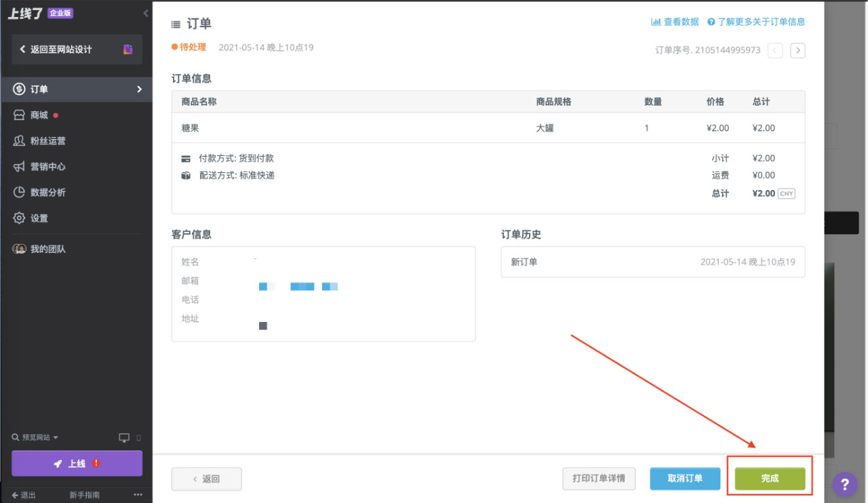Open the more options ellipsis at bottom
Image resolution: width=868 pixels, height=503 pixels.
click(x=138, y=495)
